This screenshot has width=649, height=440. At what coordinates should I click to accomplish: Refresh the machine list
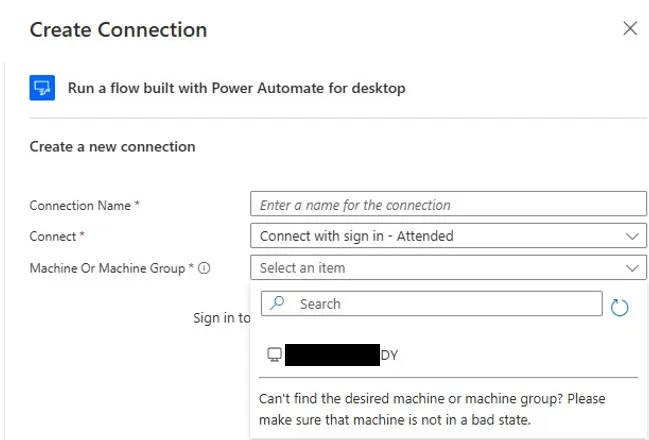coord(620,307)
